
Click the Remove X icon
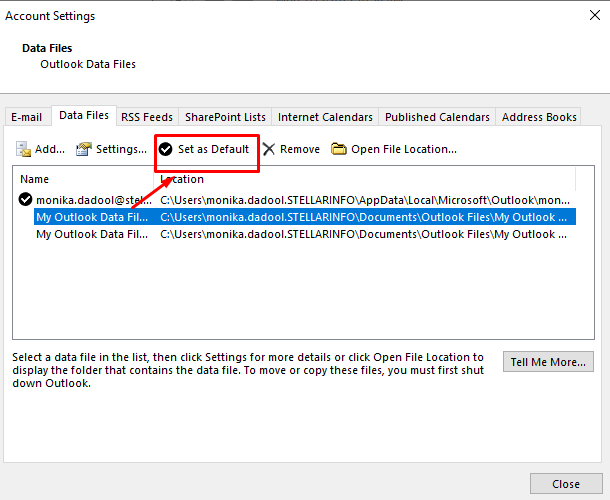269,149
